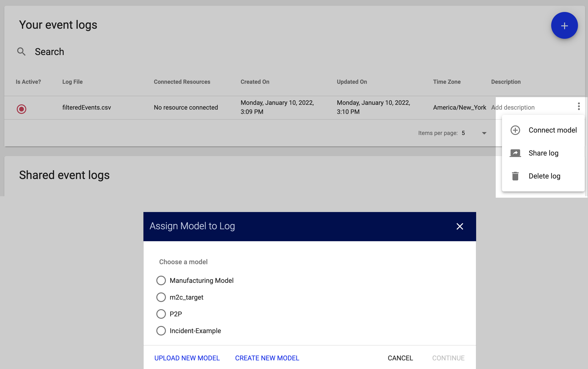Select the Incident-Example radio button
588x369 pixels.
pyautogui.click(x=161, y=331)
